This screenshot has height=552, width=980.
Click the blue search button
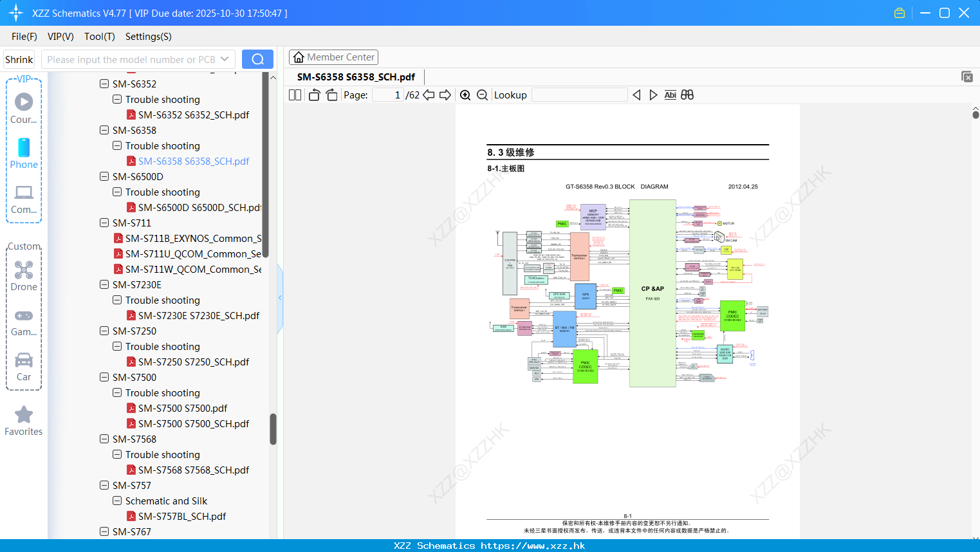coord(257,59)
